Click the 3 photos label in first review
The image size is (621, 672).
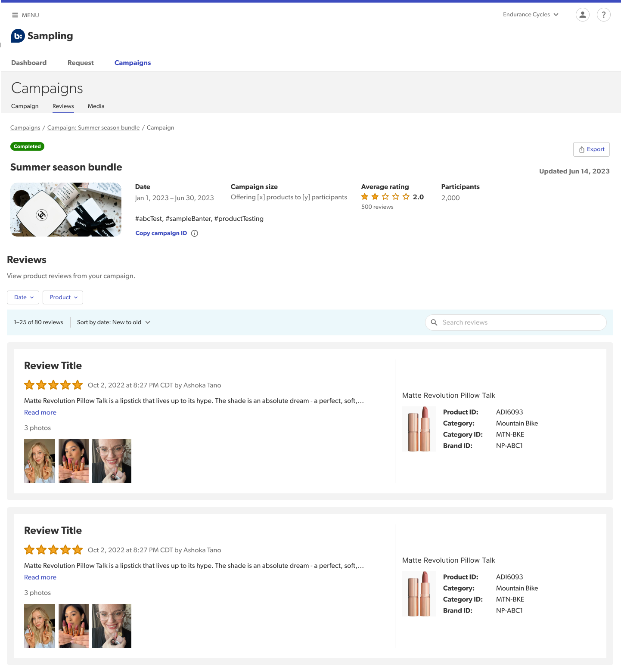pos(37,428)
